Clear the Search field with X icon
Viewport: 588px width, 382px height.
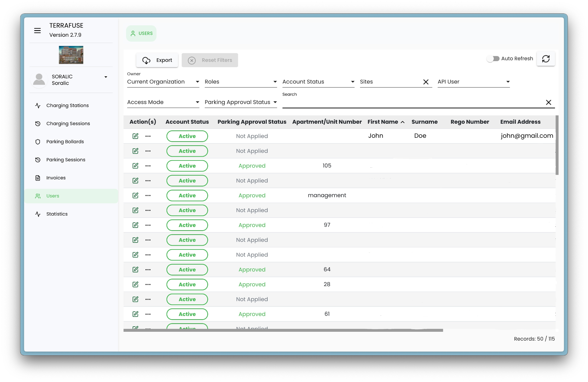tap(548, 102)
